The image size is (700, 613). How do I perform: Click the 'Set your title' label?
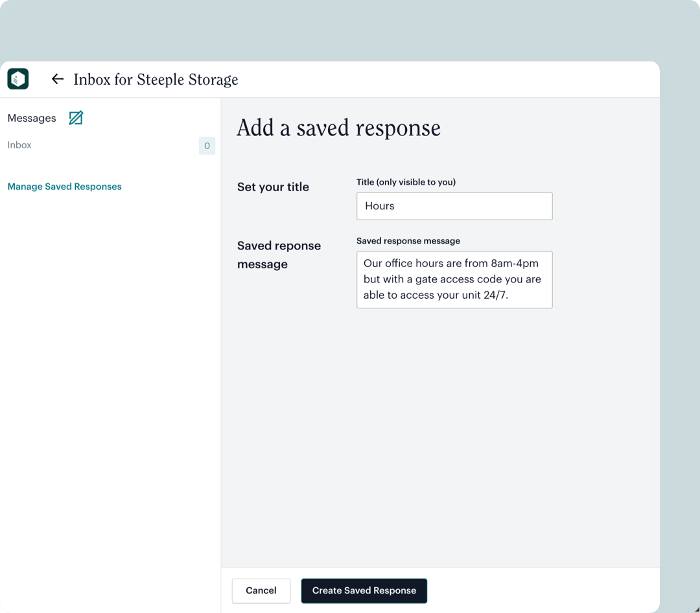(273, 187)
